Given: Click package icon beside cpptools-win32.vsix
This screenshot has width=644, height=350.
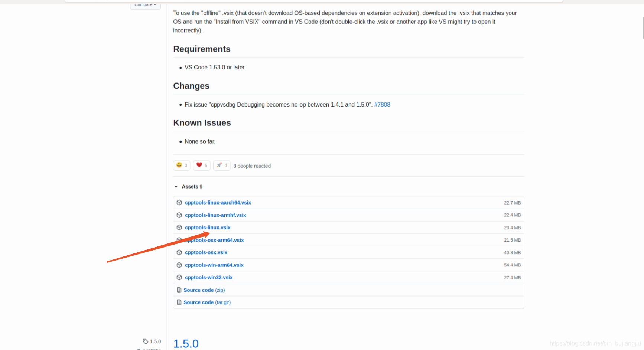Looking at the screenshot, I should pyautogui.click(x=179, y=278).
